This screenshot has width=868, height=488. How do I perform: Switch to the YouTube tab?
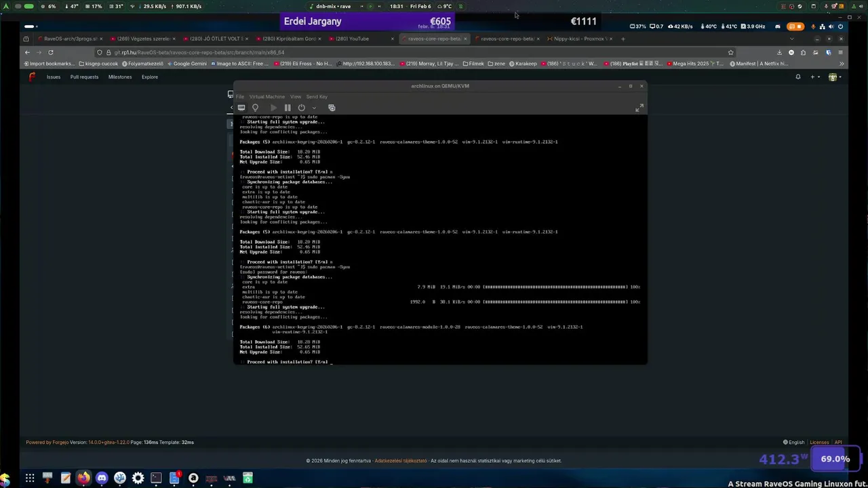360,39
